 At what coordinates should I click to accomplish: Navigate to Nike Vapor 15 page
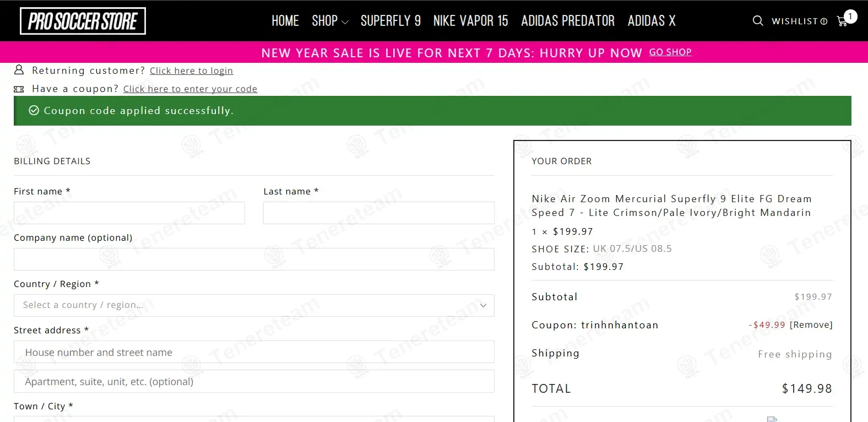(470, 21)
